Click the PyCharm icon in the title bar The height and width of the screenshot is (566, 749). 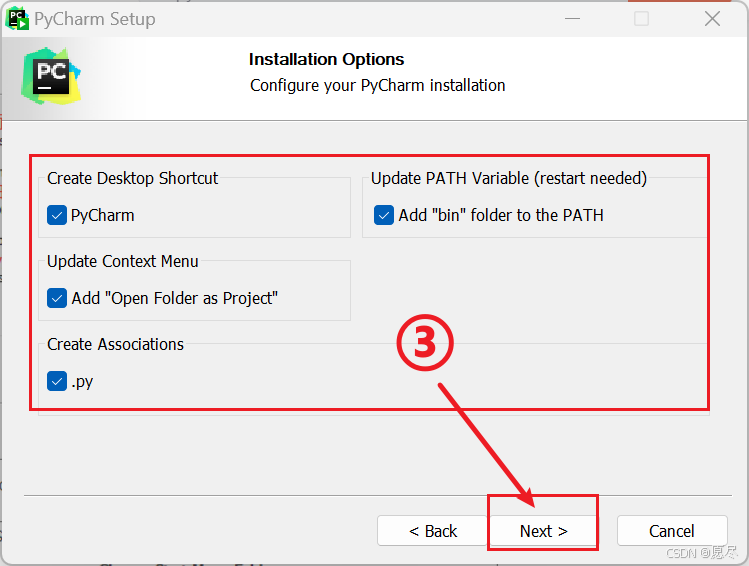[18, 19]
